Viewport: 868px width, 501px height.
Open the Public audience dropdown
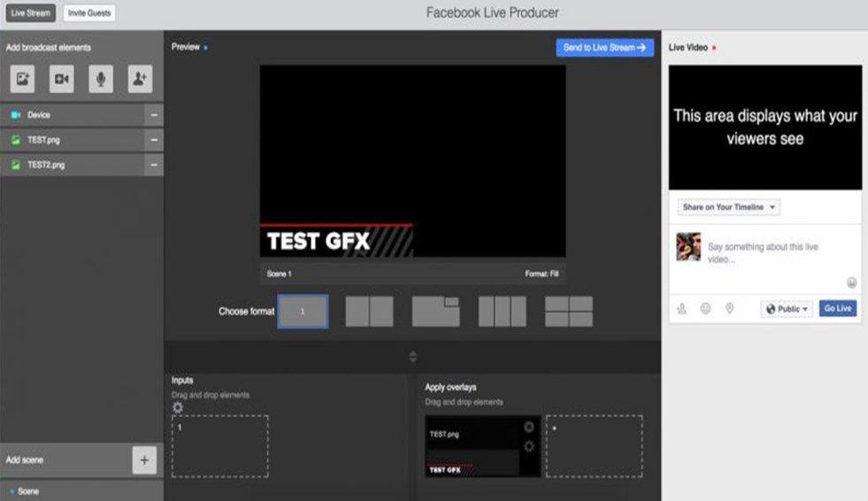click(787, 309)
